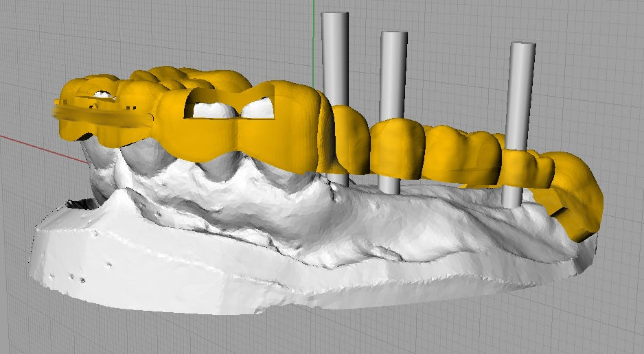Image resolution: width=644 pixels, height=354 pixels.
Task: Click the top of leftmost cylinder
Action: 335,16
